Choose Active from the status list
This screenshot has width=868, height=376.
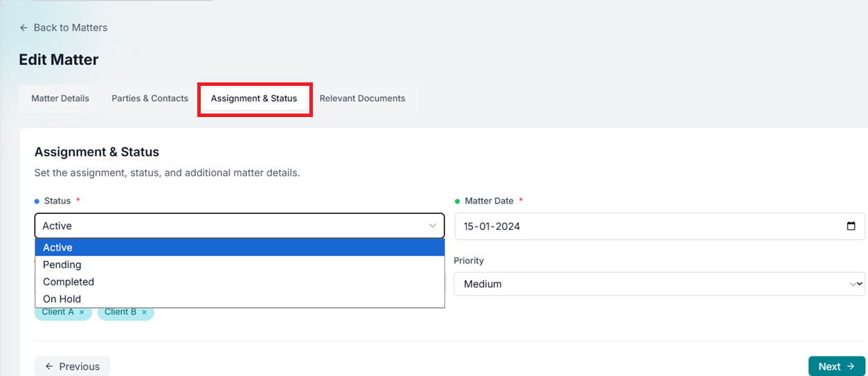coord(239,247)
